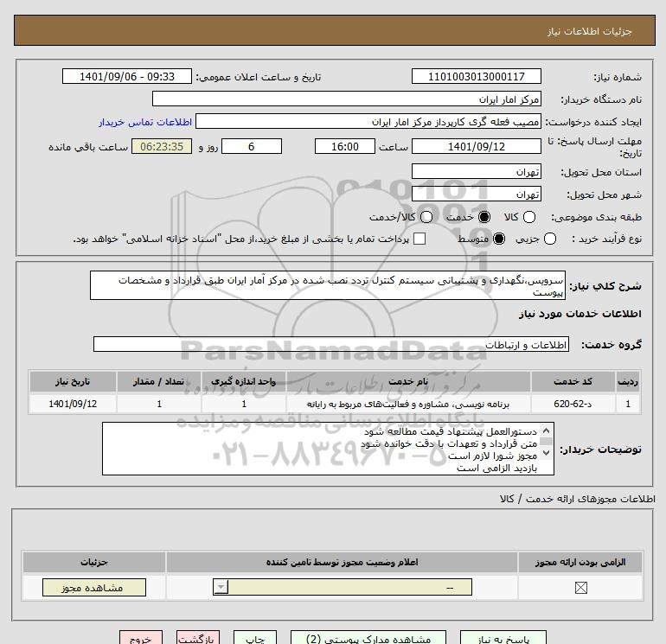The width and height of the screenshot is (666, 644).
Task: Click the اطلاعات مجوزهای ارائه خدمت / کالا heading
Action: click(577, 499)
